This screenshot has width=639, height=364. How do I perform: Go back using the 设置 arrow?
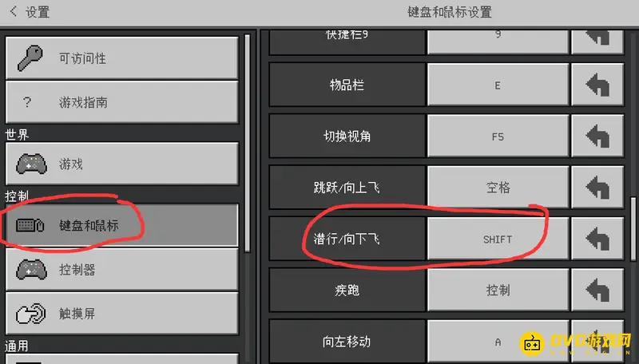point(14,11)
